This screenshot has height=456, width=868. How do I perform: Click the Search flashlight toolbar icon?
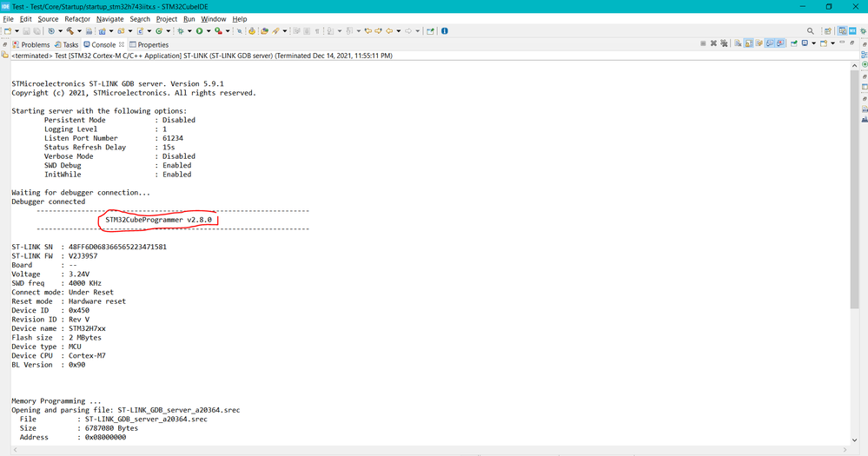(x=275, y=31)
